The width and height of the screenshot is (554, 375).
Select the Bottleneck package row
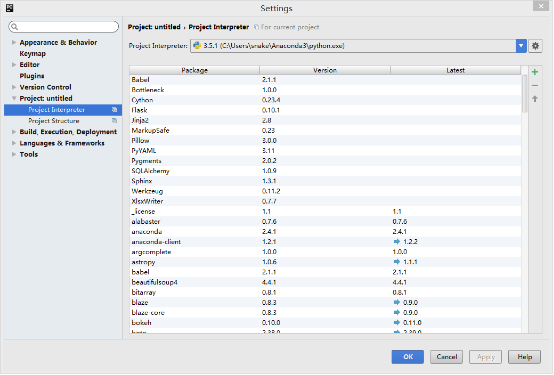325,90
